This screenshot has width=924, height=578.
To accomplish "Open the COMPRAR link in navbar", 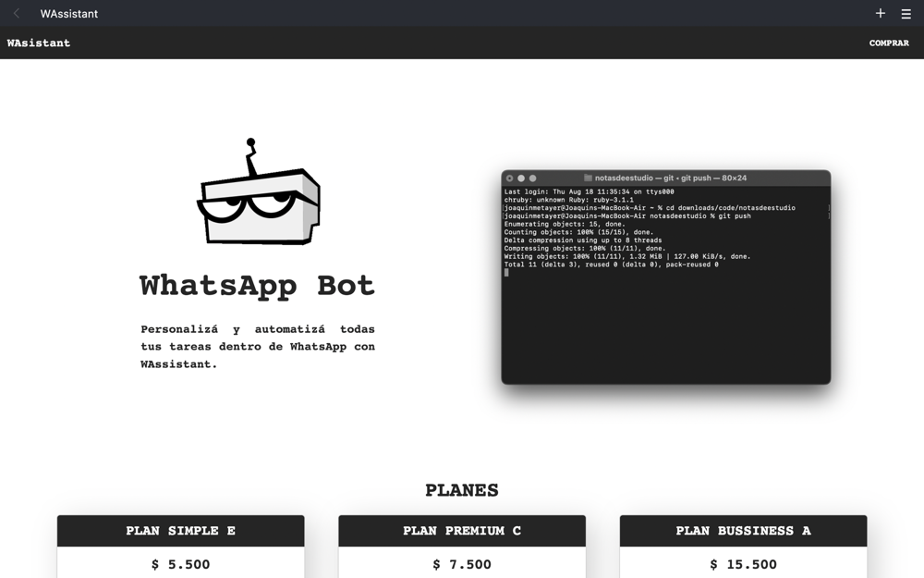I will (889, 43).
